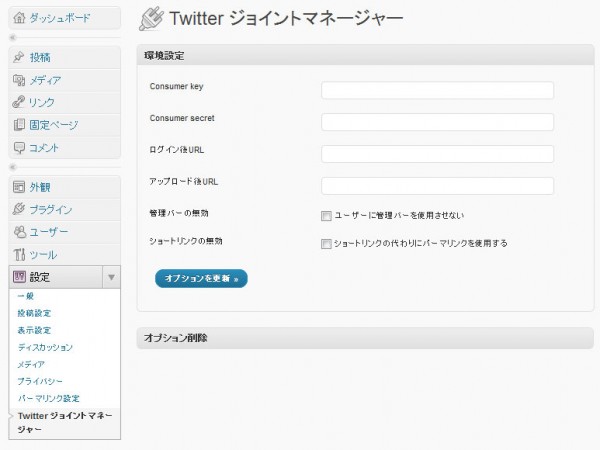Viewport: 600px width, 450px height.
Task: Open the リンク menu
Action: (x=42, y=103)
